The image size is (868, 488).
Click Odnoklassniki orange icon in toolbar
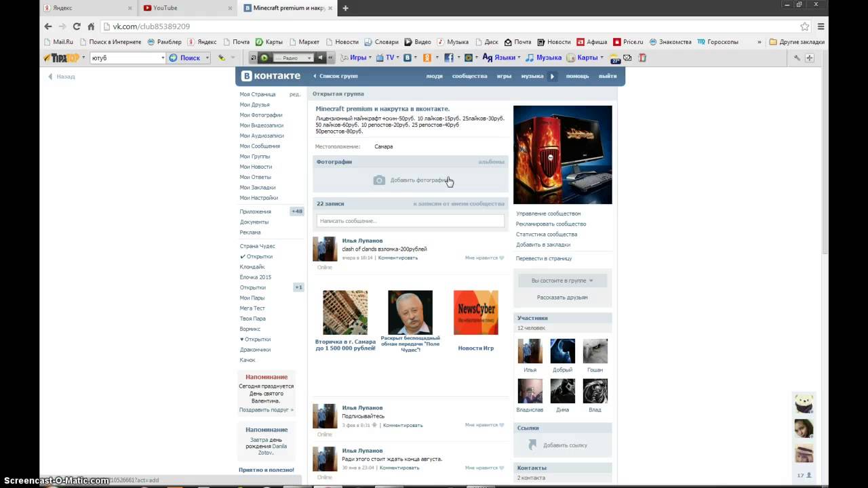pos(427,58)
